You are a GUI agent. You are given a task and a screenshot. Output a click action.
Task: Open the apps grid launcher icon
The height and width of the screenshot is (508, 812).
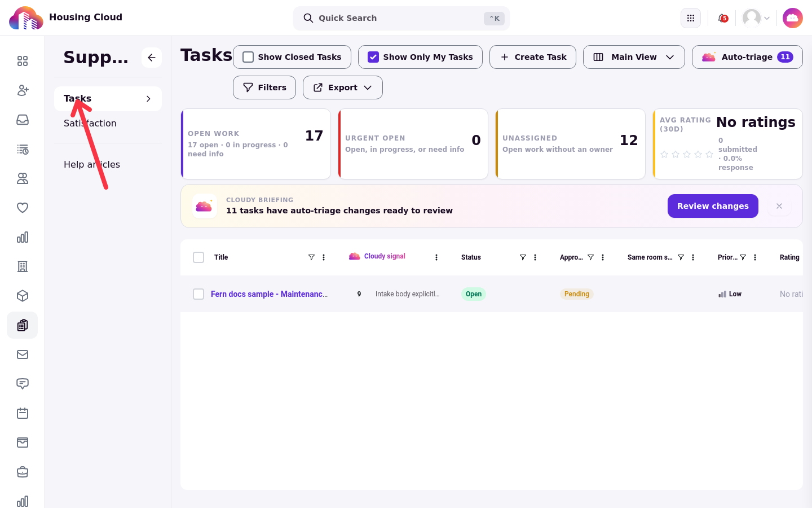coord(691,18)
